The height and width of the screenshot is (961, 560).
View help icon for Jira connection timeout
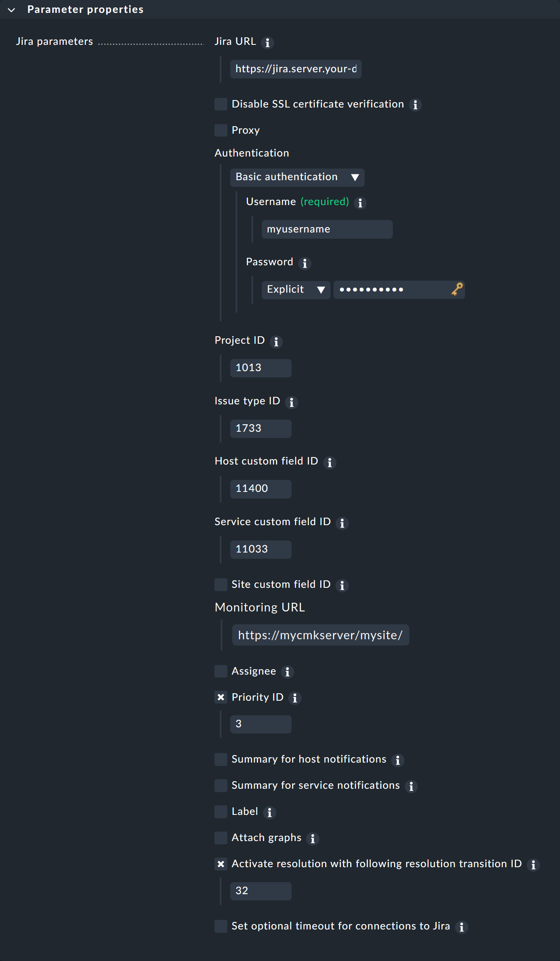[x=461, y=927]
